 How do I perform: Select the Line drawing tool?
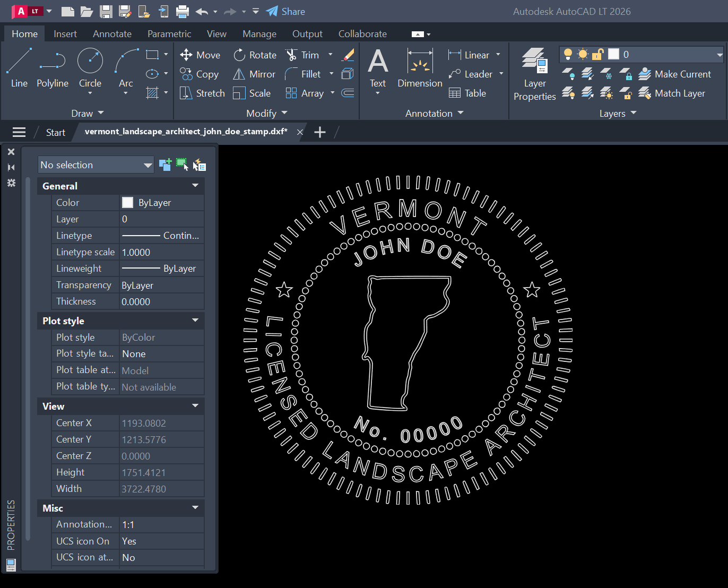pos(19,68)
